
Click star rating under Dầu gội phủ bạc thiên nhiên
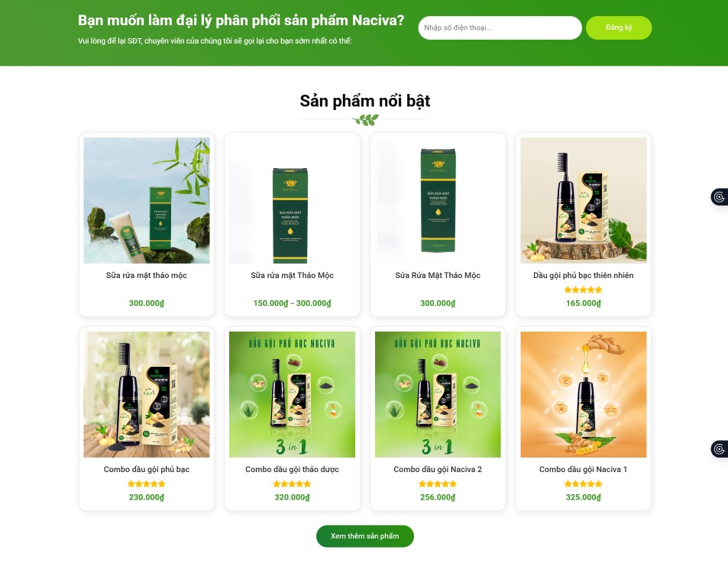point(583,290)
